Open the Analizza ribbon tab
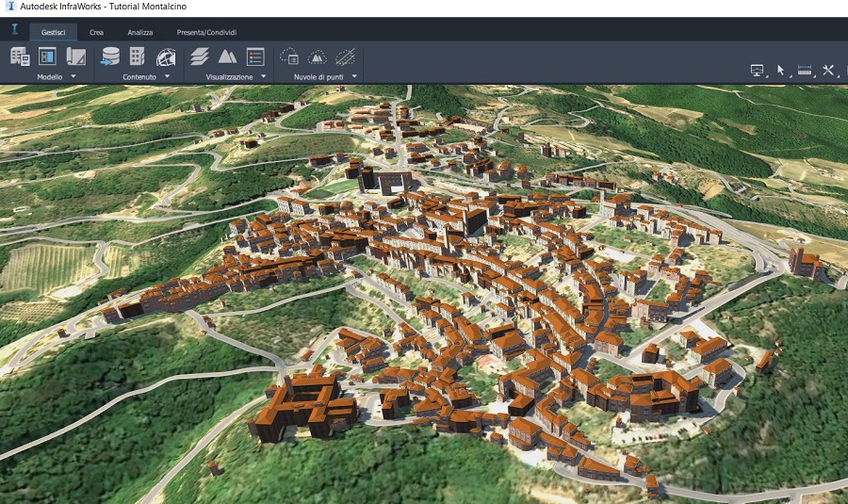The height and width of the screenshot is (504, 848). pos(140,32)
